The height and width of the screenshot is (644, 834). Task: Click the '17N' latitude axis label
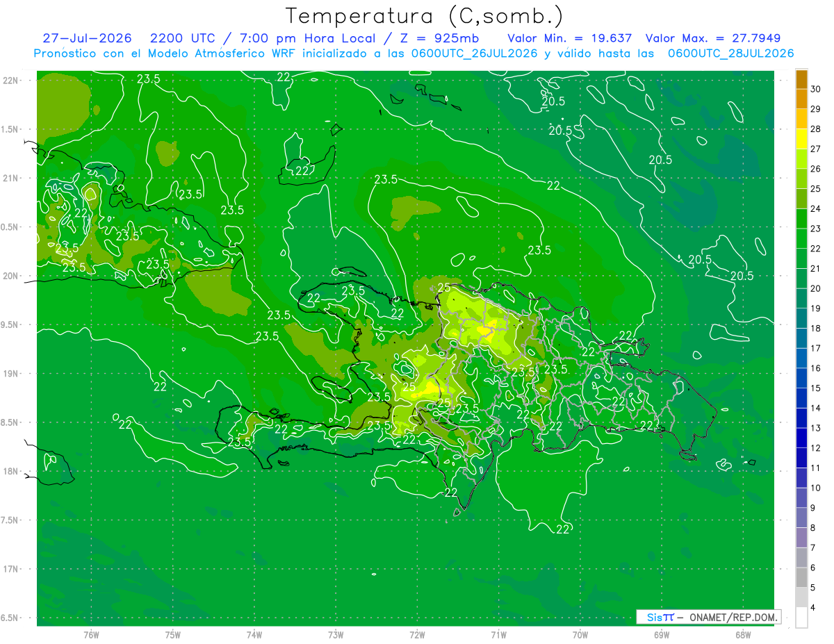click(11, 569)
